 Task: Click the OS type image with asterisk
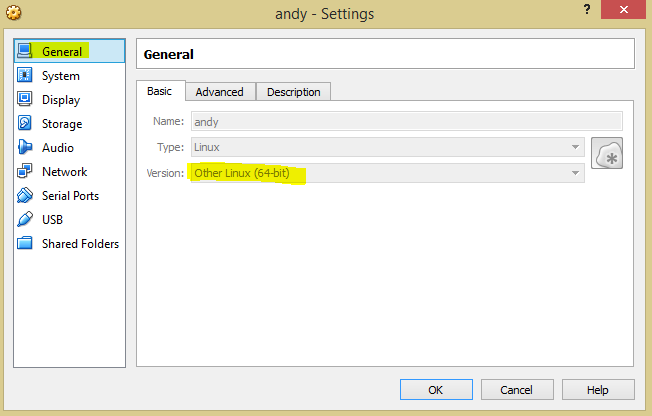click(x=607, y=153)
